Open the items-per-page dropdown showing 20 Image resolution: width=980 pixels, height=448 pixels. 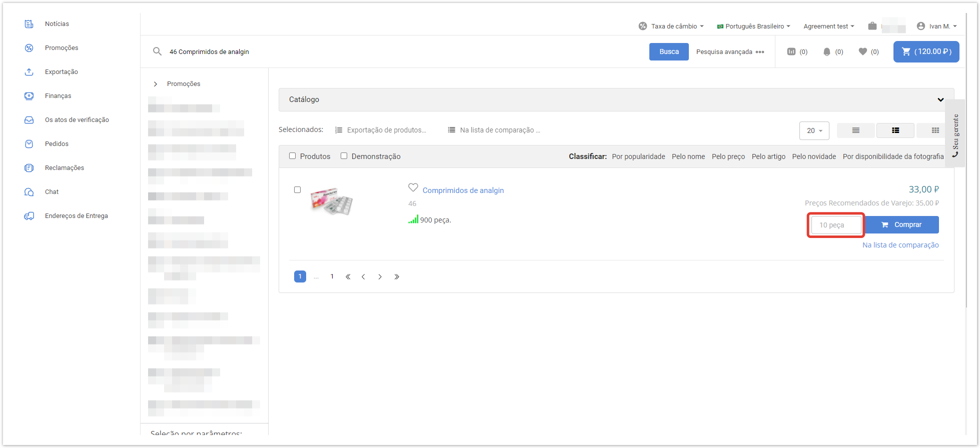point(814,130)
